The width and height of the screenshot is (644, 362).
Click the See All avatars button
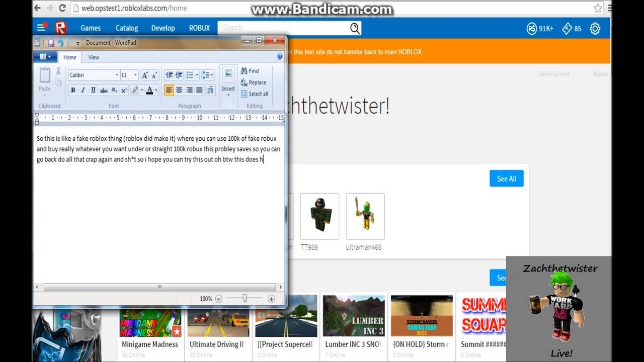(x=506, y=178)
